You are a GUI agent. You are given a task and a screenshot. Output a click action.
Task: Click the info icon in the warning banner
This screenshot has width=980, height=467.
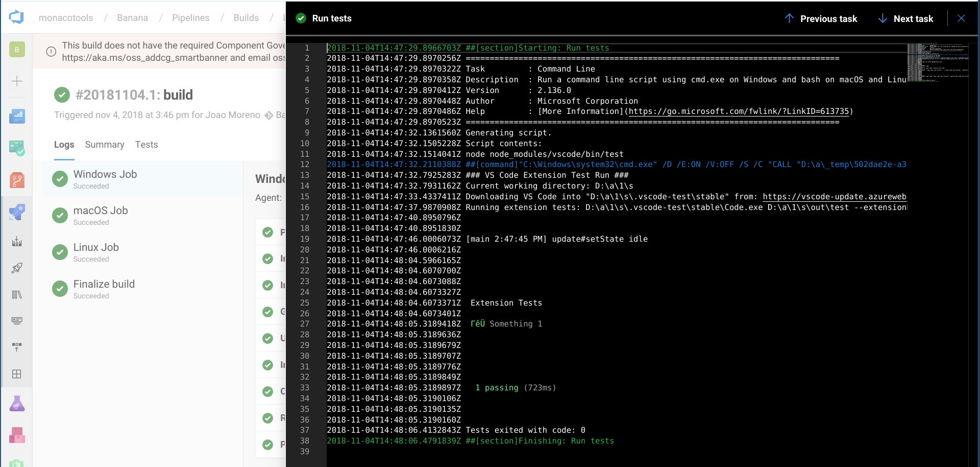point(51,52)
